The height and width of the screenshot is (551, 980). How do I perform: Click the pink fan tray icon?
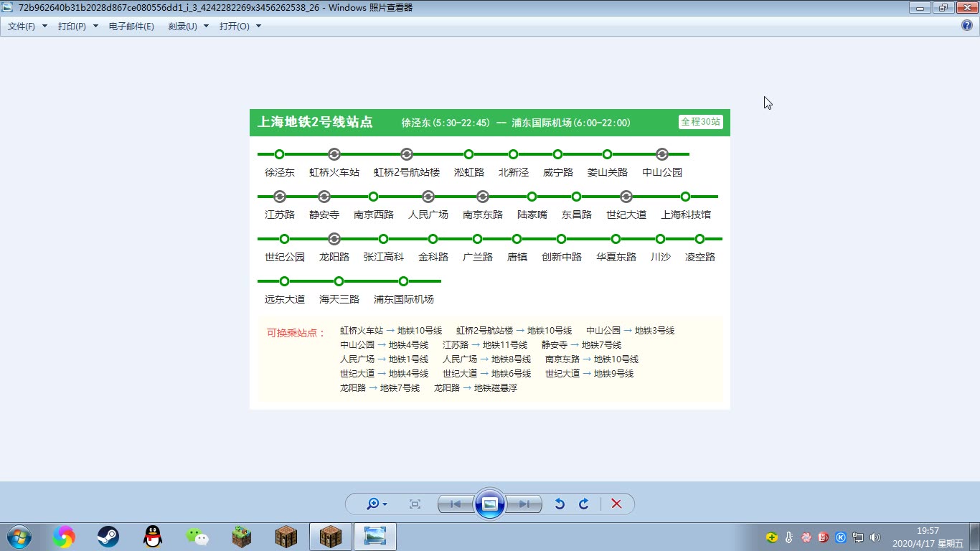click(806, 537)
